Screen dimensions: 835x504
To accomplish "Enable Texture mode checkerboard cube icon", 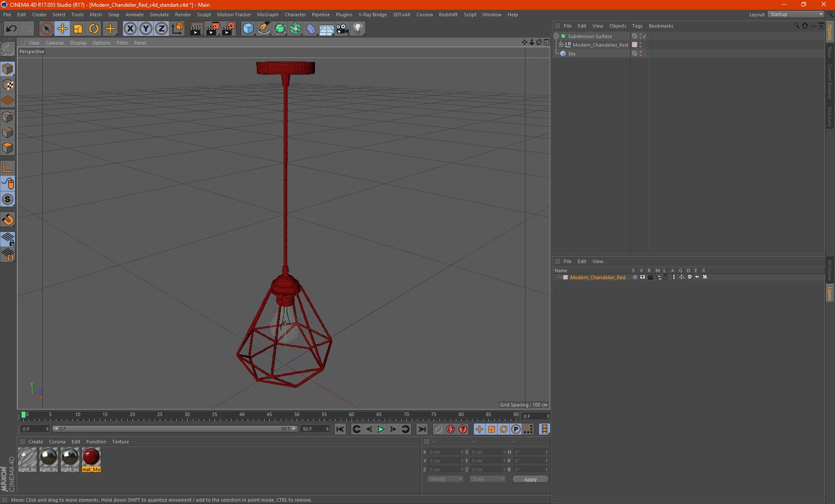I will (x=8, y=85).
